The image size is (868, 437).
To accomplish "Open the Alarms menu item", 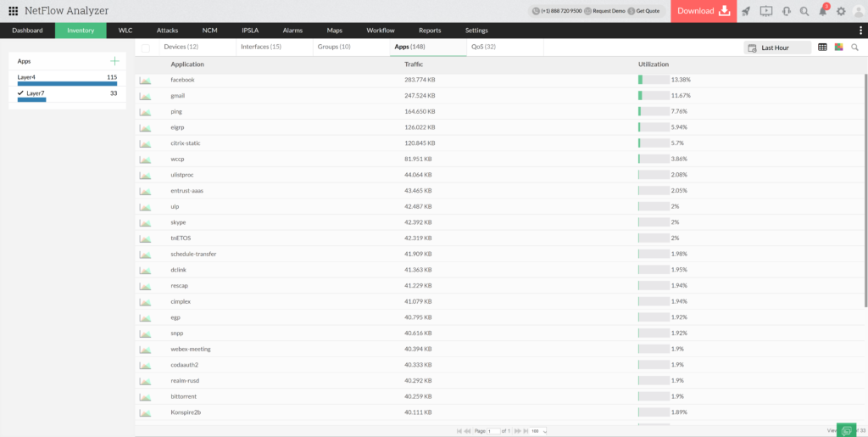I will click(x=292, y=31).
